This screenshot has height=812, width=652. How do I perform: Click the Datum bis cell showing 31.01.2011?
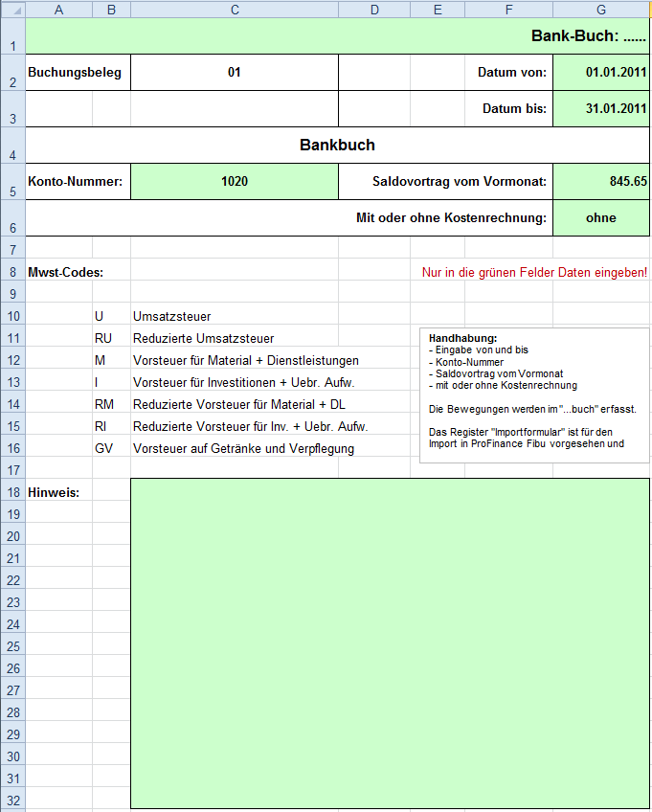click(x=600, y=109)
